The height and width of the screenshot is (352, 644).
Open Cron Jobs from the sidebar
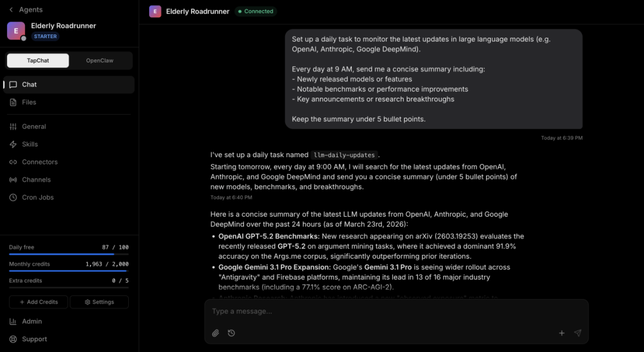pyautogui.click(x=38, y=197)
